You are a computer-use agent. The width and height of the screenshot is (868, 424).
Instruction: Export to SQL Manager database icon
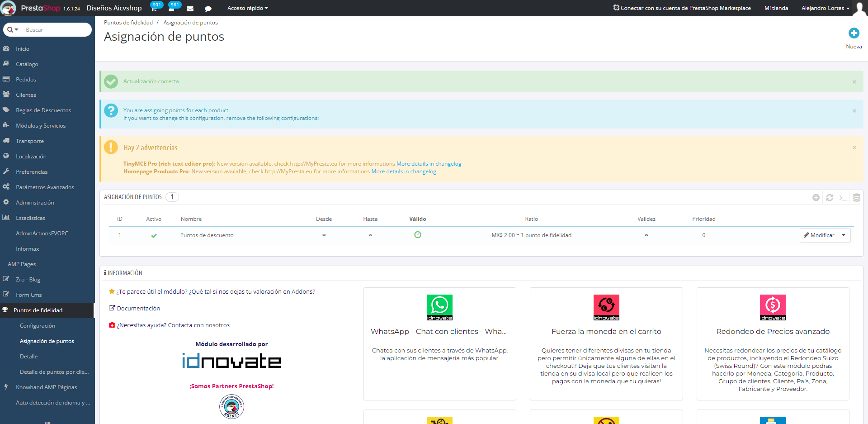[x=857, y=198]
